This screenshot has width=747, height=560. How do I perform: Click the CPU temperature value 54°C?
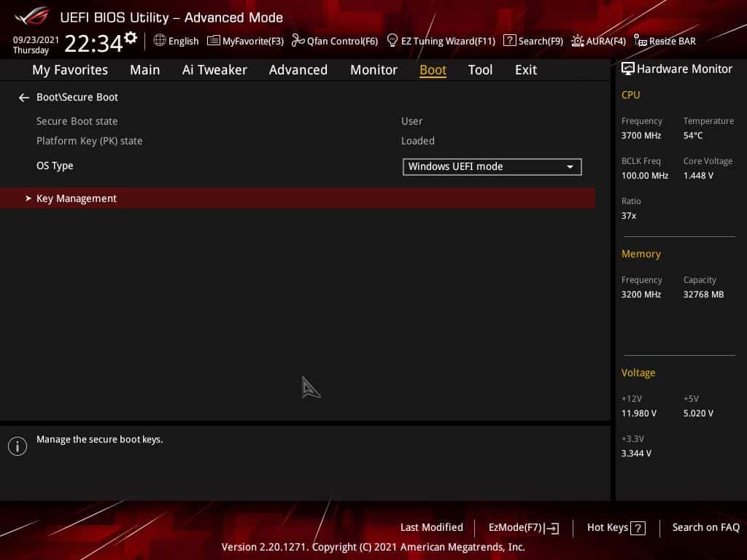pos(693,136)
